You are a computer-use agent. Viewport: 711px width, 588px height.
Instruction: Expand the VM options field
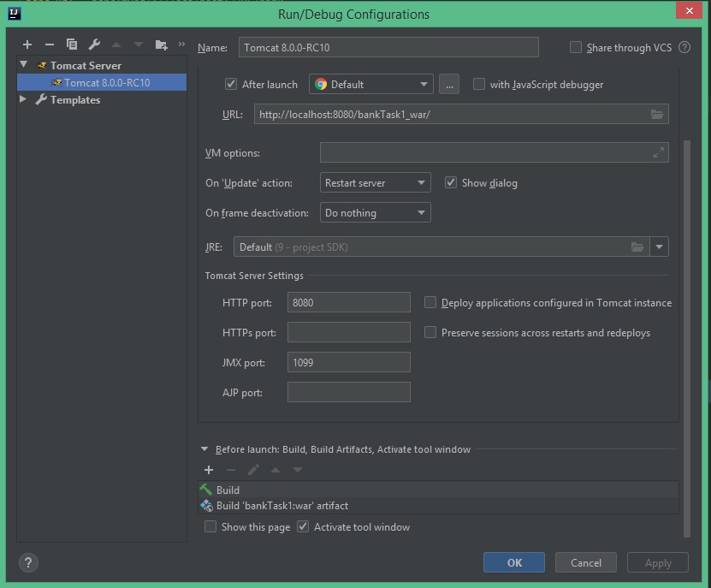659,153
